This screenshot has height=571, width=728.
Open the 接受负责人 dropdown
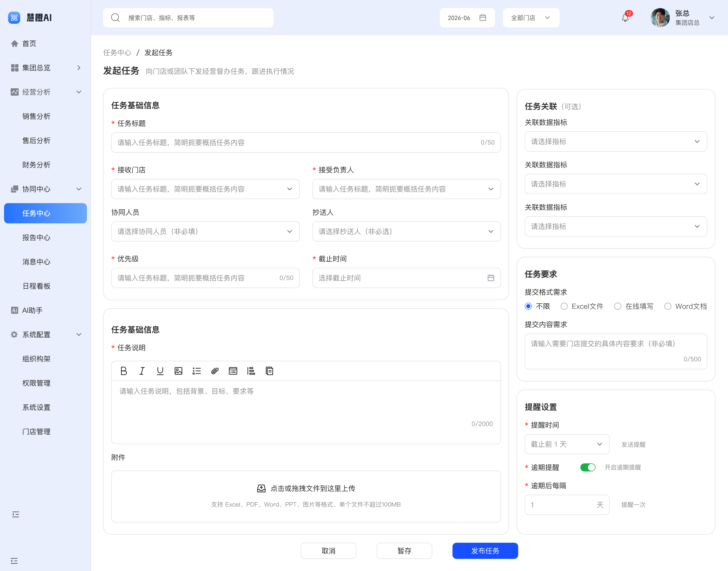pos(406,189)
